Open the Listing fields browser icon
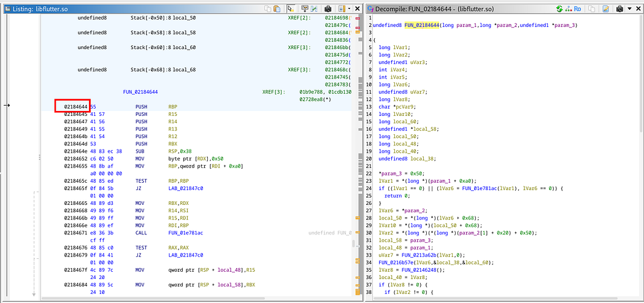Image resolution: width=644 pixels, height=303 pixels. pyautogui.click(x=305, y=8)
